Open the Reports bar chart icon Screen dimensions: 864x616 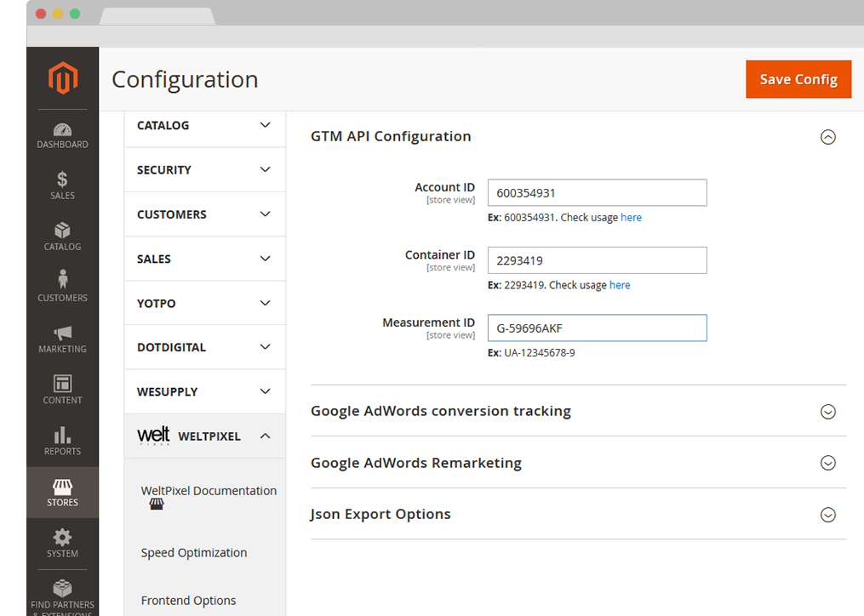62,435
